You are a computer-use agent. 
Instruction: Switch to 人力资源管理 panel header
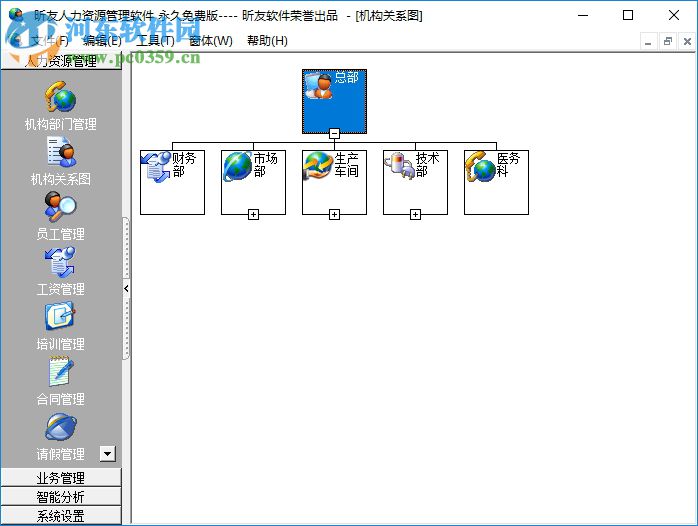[61, 61]
